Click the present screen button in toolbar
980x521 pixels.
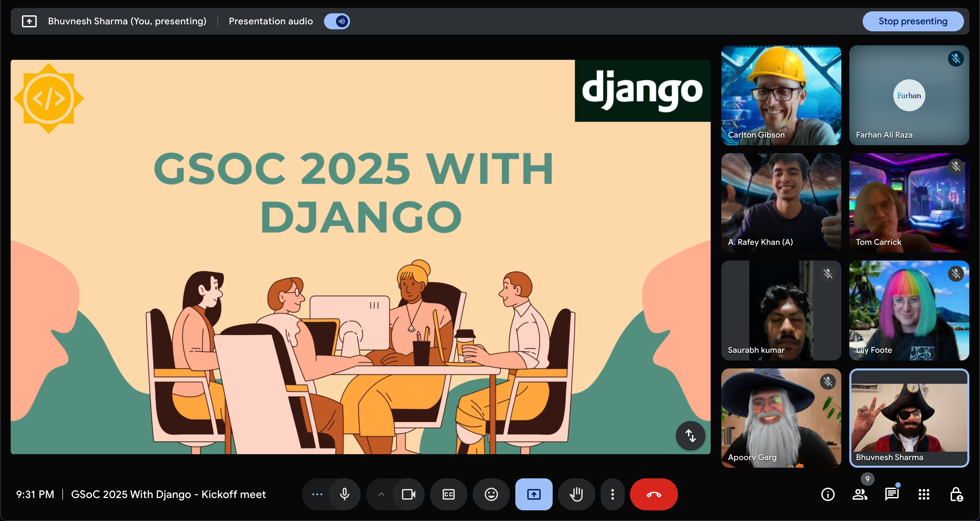click(534, 494)
